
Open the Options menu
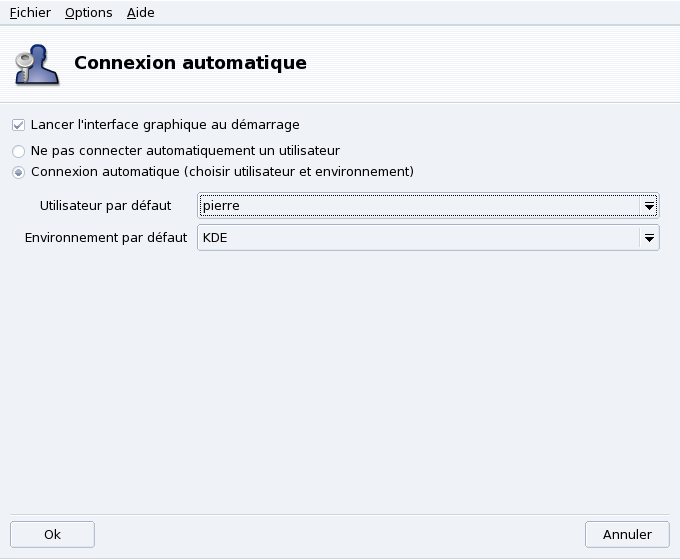[x=88, y=13]
